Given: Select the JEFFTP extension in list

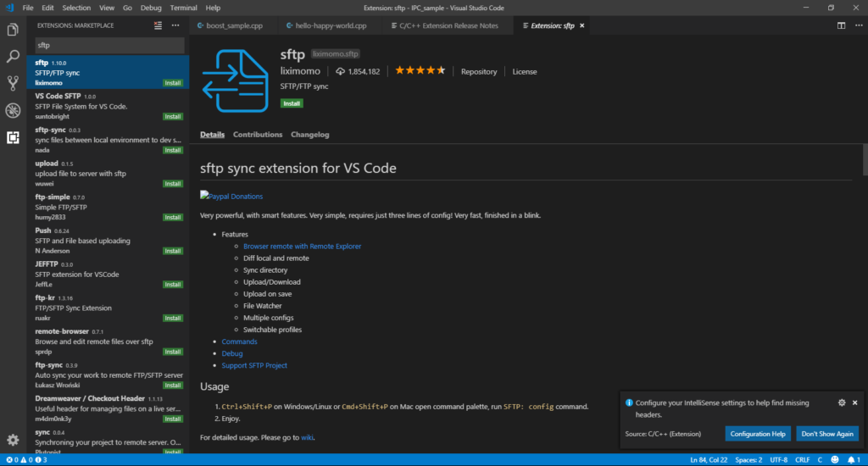Looking at the screenshot, I should tap(108, 274).
